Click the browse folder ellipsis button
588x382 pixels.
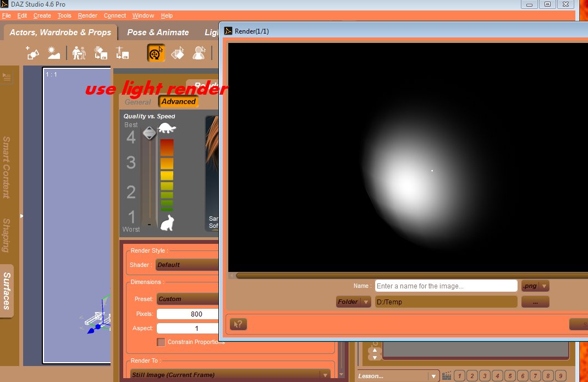[535, 302]
